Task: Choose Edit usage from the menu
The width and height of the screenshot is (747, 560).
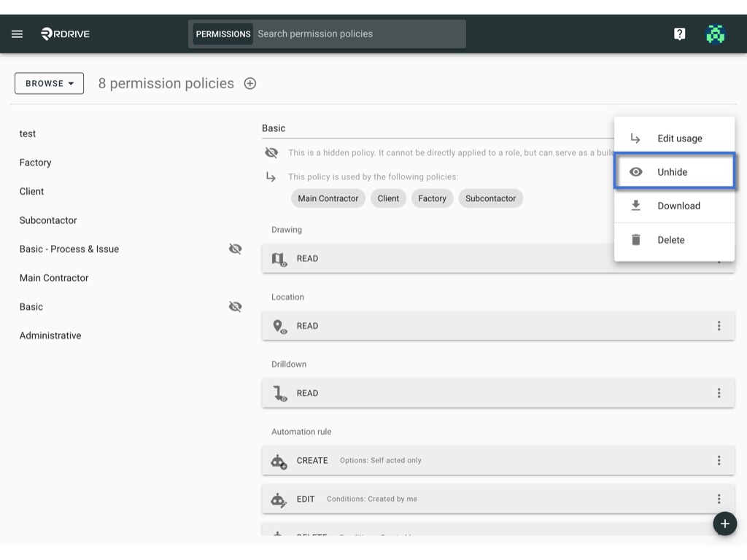Action: click(x=674, y=138)
